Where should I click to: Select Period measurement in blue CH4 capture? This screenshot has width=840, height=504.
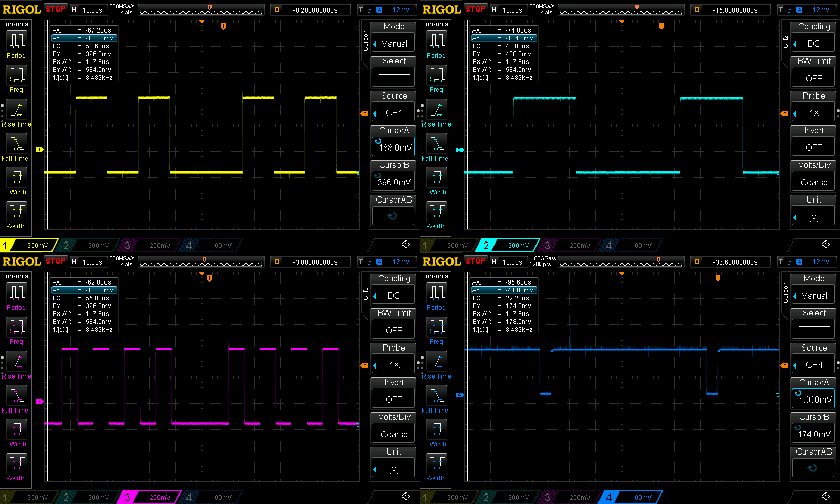tap(436, 296)
